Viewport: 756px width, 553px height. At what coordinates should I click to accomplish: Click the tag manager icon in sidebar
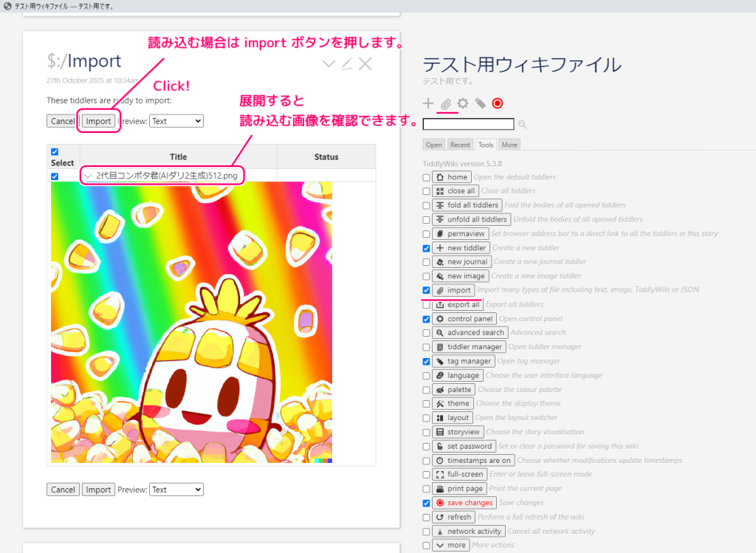[478, 104]
